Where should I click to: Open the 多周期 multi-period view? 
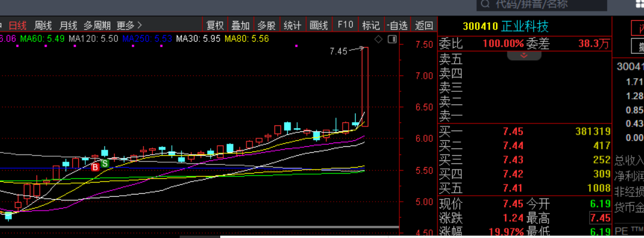click(x=97, y=26)
